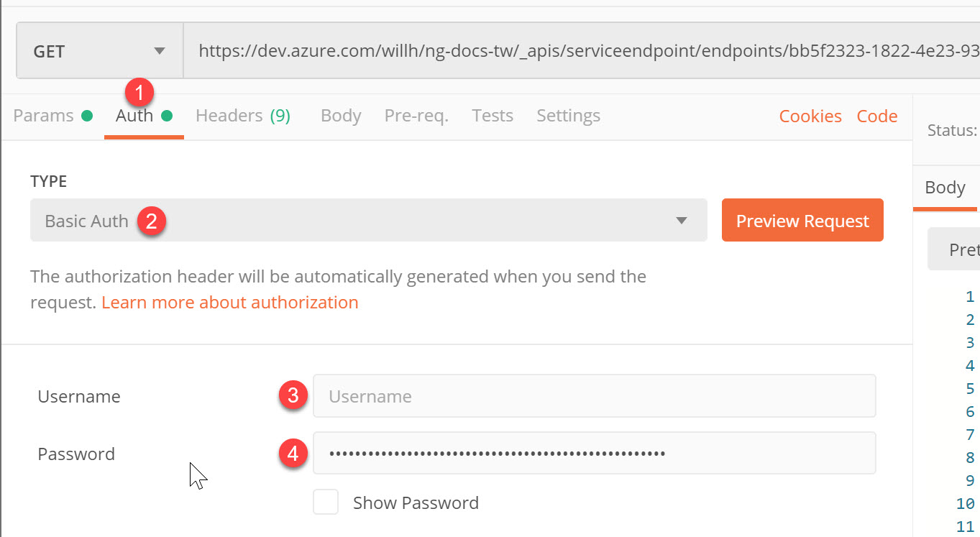The height and width of the screenshot is (537, 980).
Task: Click the red step 4 marker
Action: pos(293,453)
